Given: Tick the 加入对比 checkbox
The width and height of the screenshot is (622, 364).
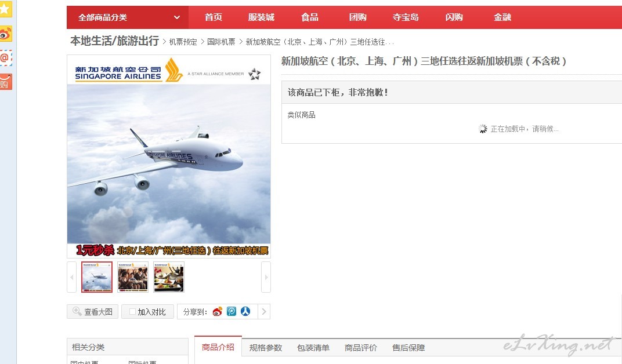Looking at the screenshot, I should pyautogui.click(x=132, y=312).
